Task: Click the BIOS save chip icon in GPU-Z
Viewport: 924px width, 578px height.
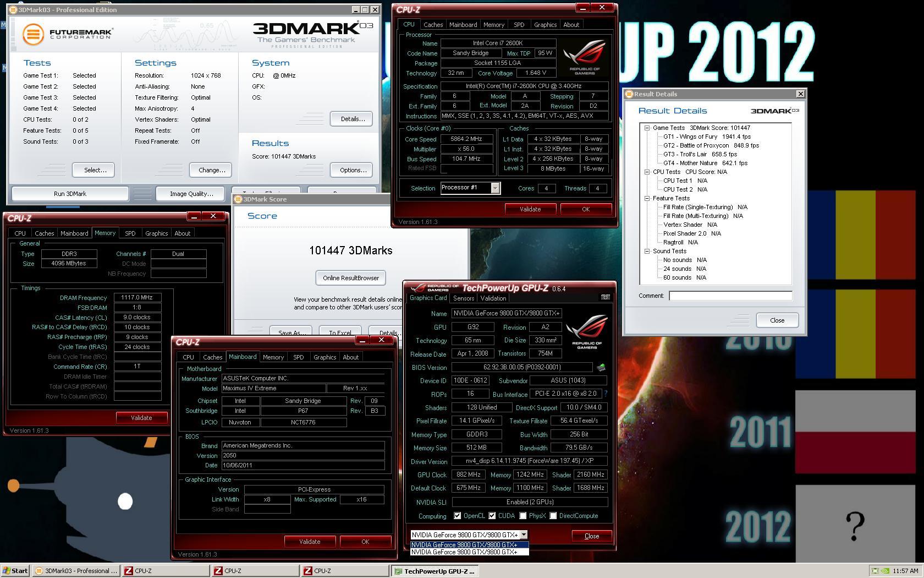Action: 601,367
